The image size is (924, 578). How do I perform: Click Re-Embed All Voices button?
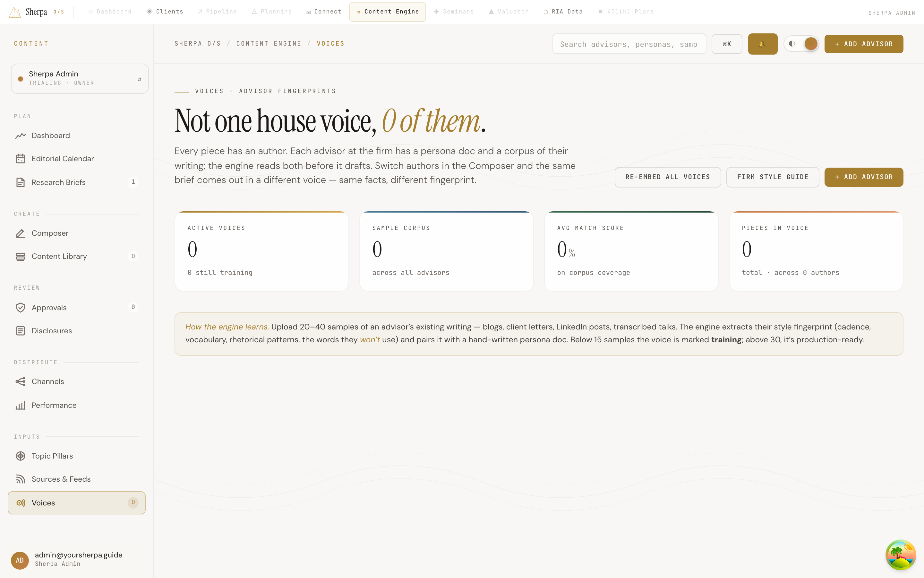[x=668, y=177]
